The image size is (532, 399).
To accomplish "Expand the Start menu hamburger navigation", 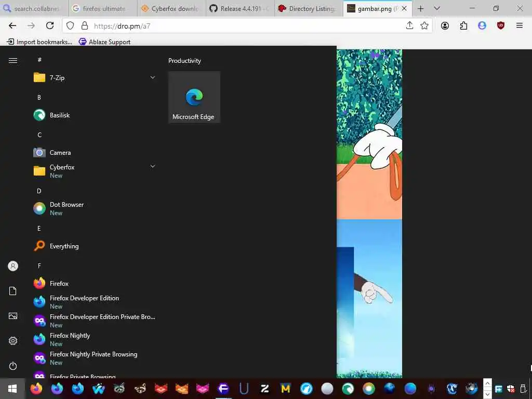I will click(x=13, y=60).
